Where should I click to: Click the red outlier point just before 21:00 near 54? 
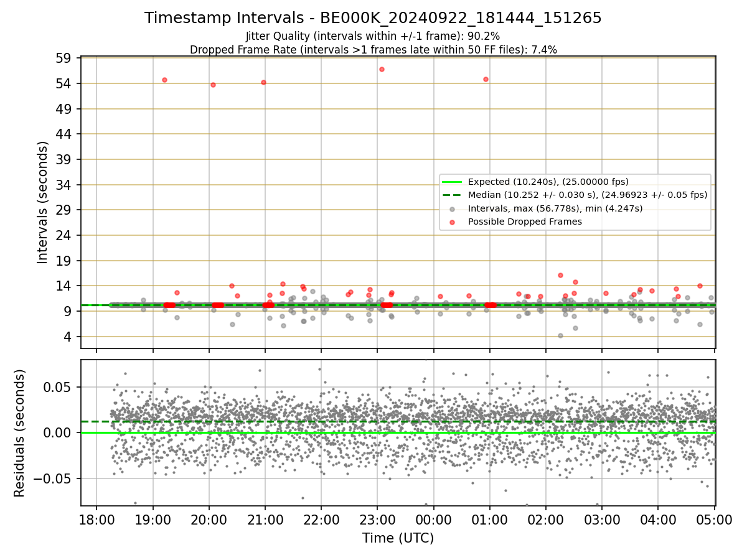[x=263, y=82]
